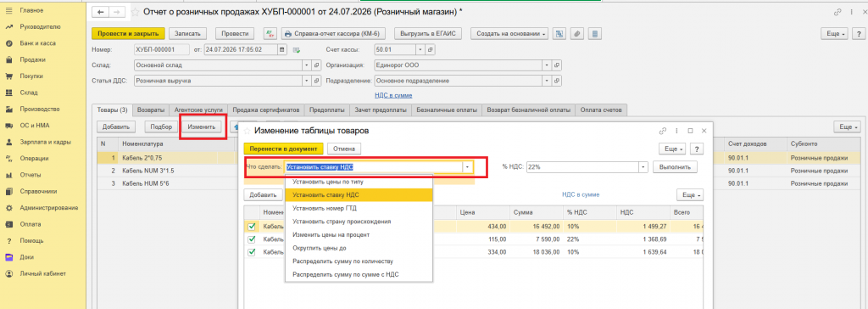Open the Справочники section
Viewport: 868px width, 309px height.
pos(38,192)
